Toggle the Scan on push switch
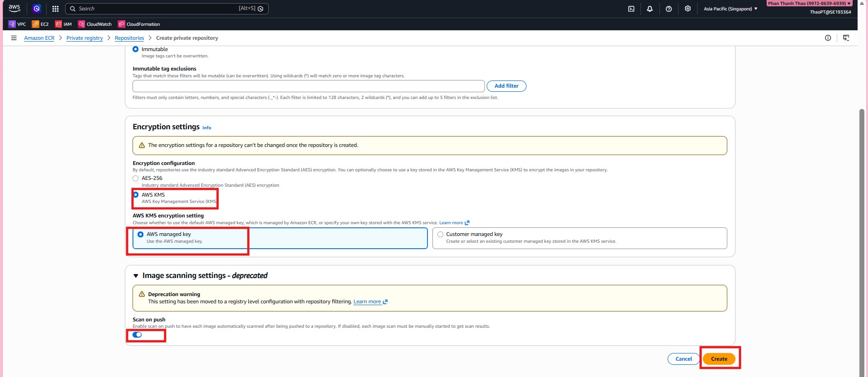This screenshot has height=377, width=868. 138,335
